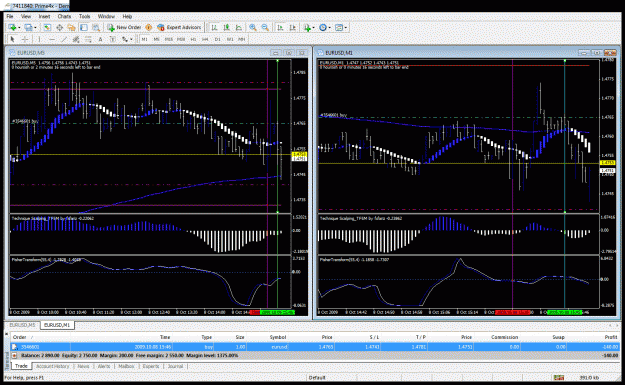Set timeframe to H1
625x385 pixels.
(x=193, y=39)
